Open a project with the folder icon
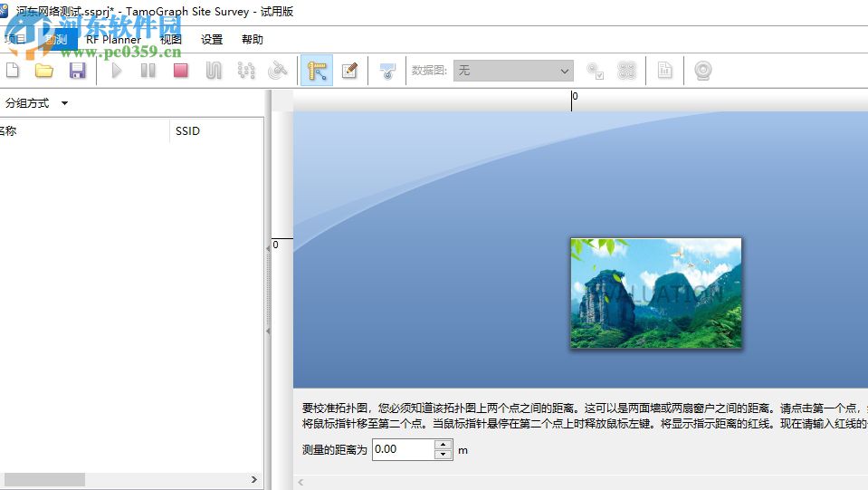 (x=44, y=71)
